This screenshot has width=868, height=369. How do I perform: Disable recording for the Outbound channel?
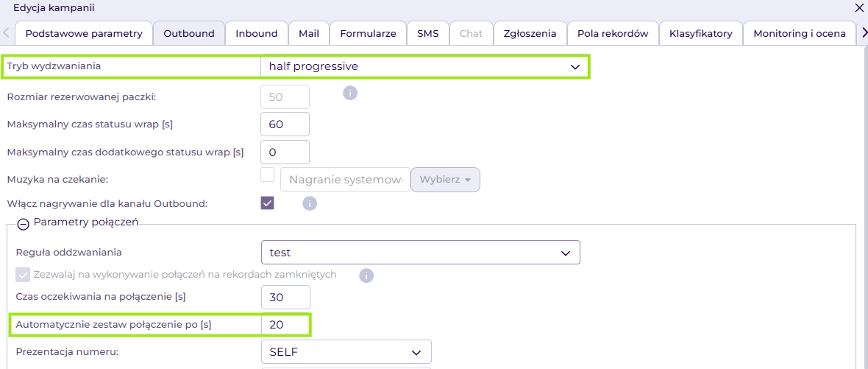click(x=268, y=203)
